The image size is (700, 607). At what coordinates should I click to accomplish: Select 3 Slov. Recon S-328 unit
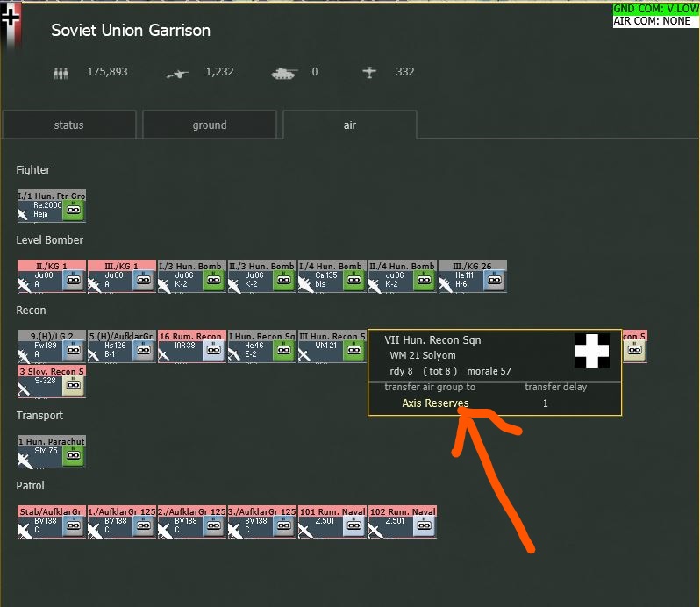click(x=52, y=382)
